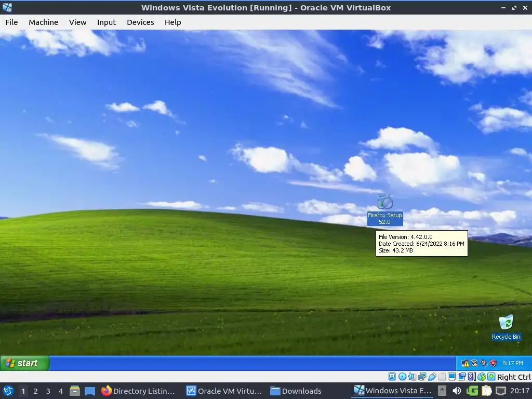This screenshot has width=532, height=399.
Task: Select the Firefox Setup 52.0 desktop icon
Action: pyautogui.click(x=385, y=209)
